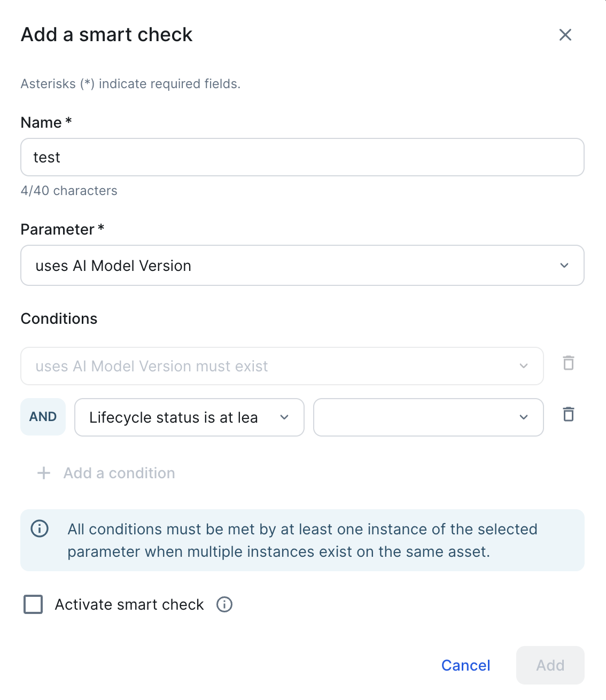Viewport: 606px width, 700px height.
Task: Open the empty value dropdown next to Lifecycle status
Action: tap(429, 417)
